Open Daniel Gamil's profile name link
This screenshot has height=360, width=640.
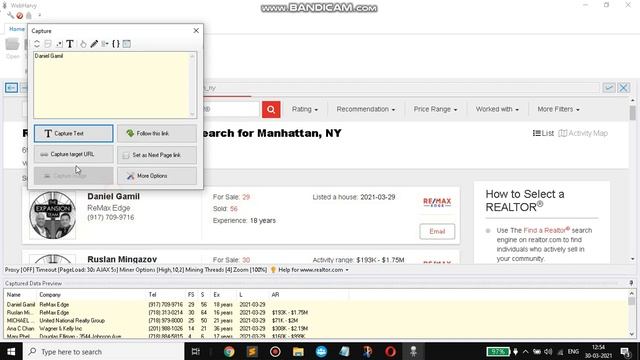tap(113, 196)
